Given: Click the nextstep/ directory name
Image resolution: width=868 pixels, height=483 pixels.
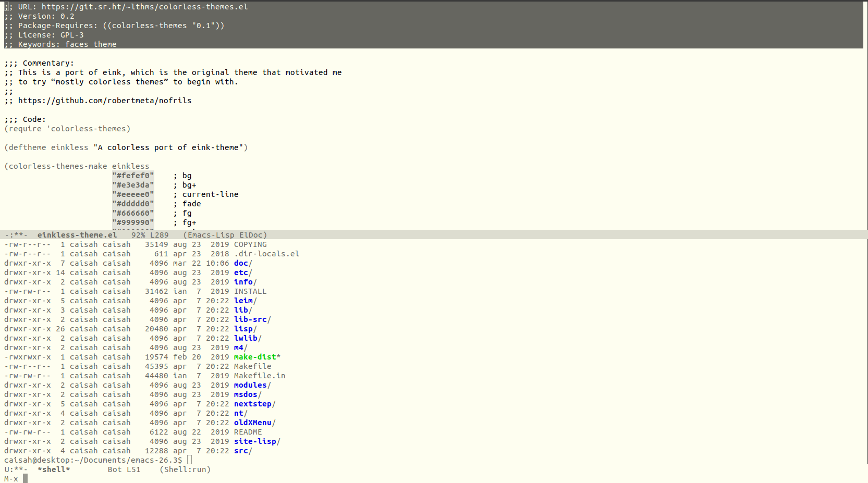Looking at the screenshot, I should click(254, 404).
